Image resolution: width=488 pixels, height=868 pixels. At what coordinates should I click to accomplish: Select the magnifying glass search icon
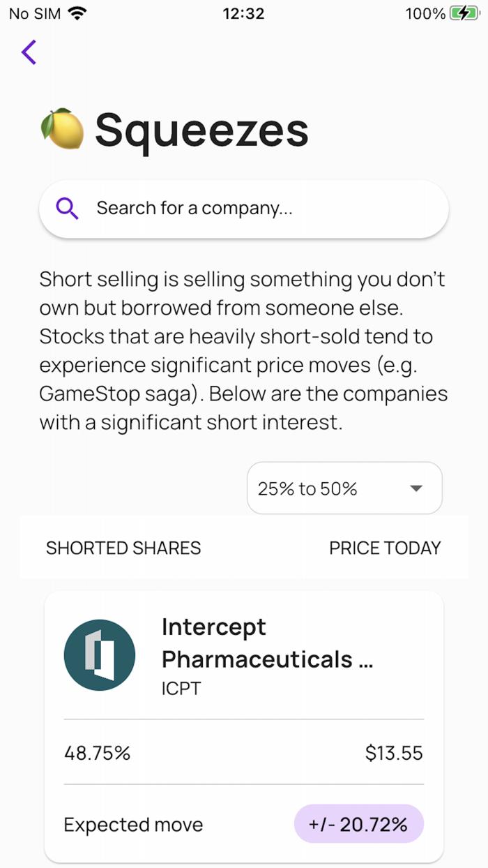[66, 208]
